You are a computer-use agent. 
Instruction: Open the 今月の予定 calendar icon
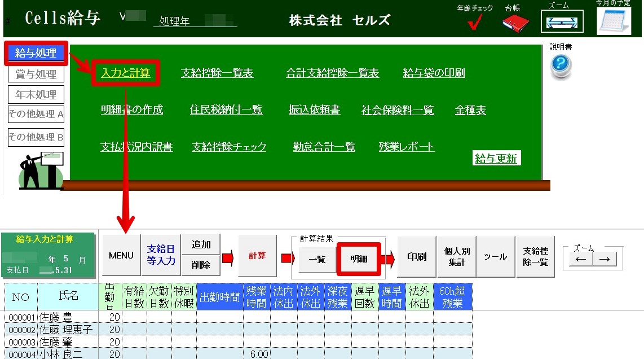pos(614,20)
